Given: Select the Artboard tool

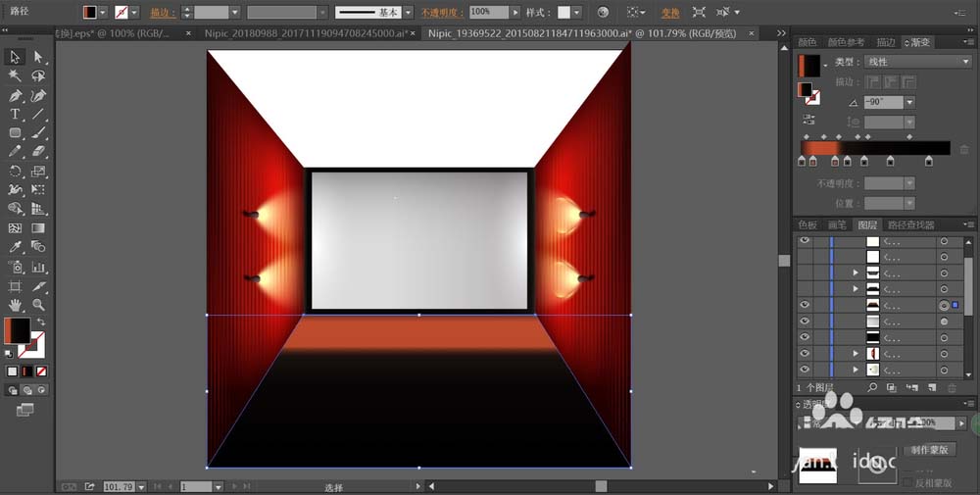Looking at the screenshot, I should (x=15, y=286).
